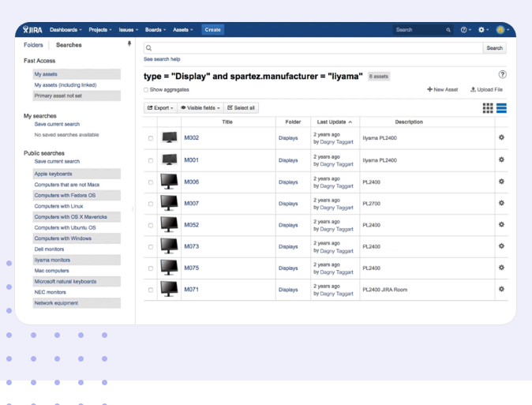532x405 pixels.
Task: Open the See search help link
Action: pos(162,59)
